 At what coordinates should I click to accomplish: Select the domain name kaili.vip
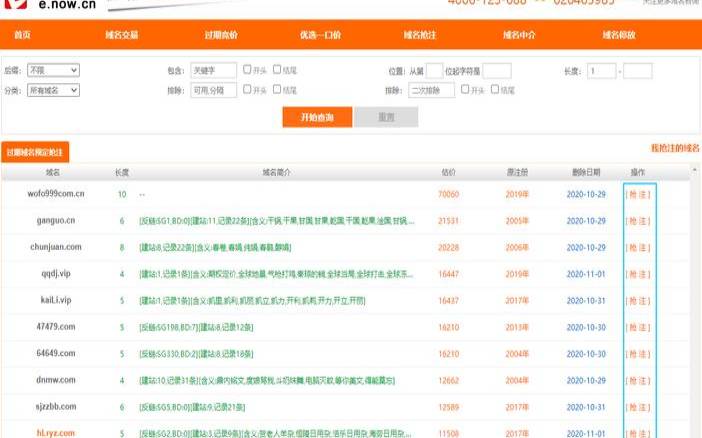coord(56,300)
